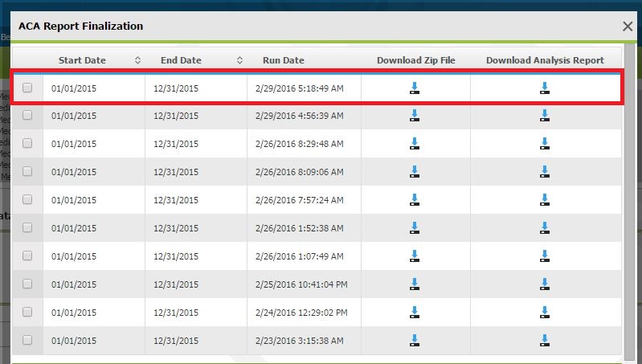Toggle sort arrows on Start Date column

tap(137, 60)
